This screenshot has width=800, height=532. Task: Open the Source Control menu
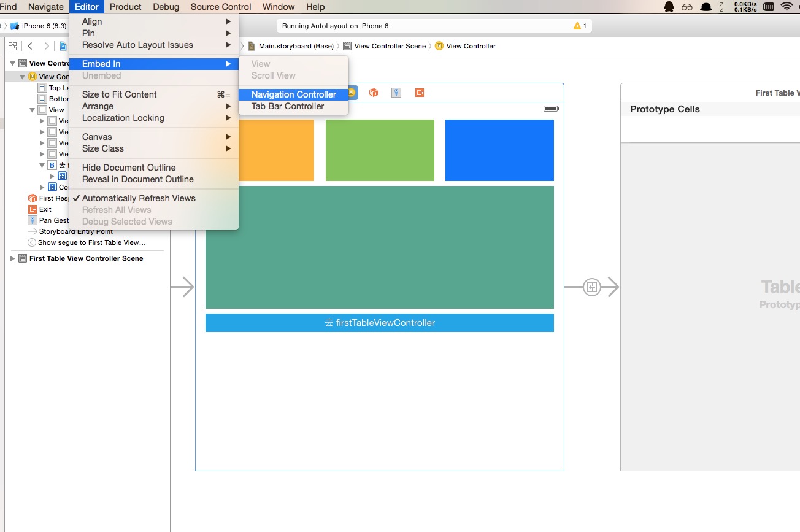click(221, 7)
